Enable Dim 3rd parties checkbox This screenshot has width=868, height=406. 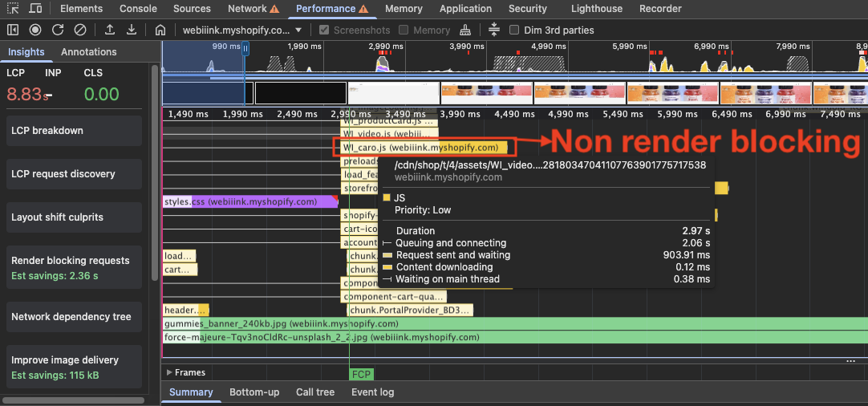(514, 30)
